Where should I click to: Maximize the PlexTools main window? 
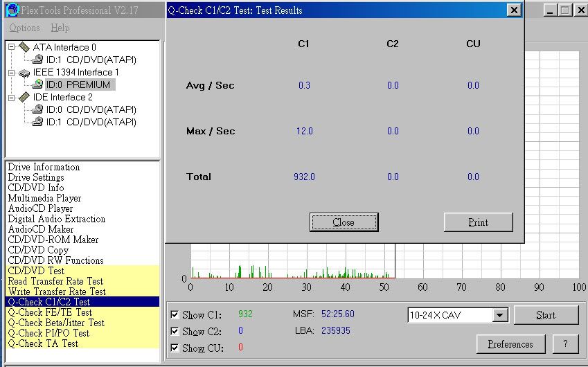tap(564, 10)
